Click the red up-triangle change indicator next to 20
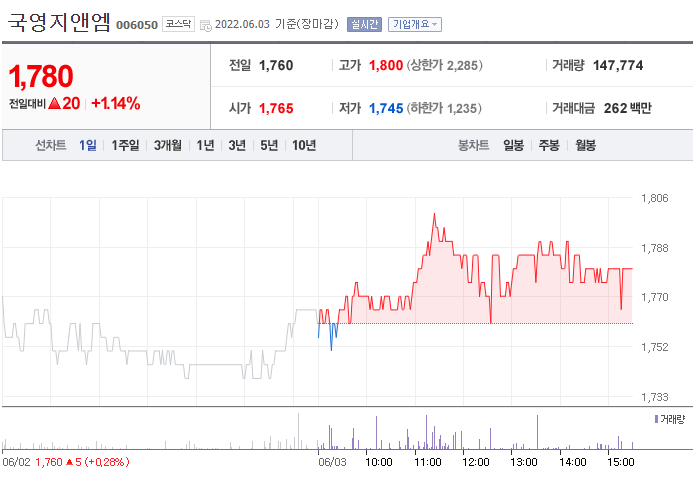 [x=54, y=103]
